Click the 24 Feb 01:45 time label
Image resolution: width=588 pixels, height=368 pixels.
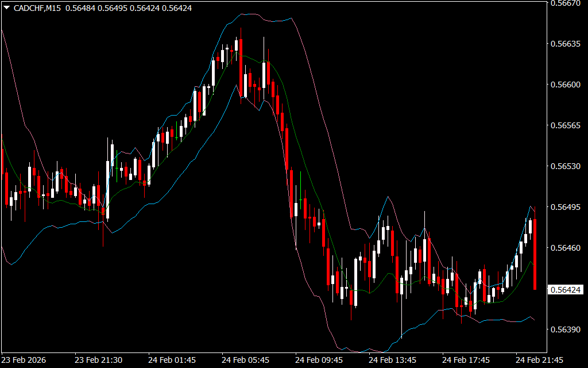click(172, 360)
